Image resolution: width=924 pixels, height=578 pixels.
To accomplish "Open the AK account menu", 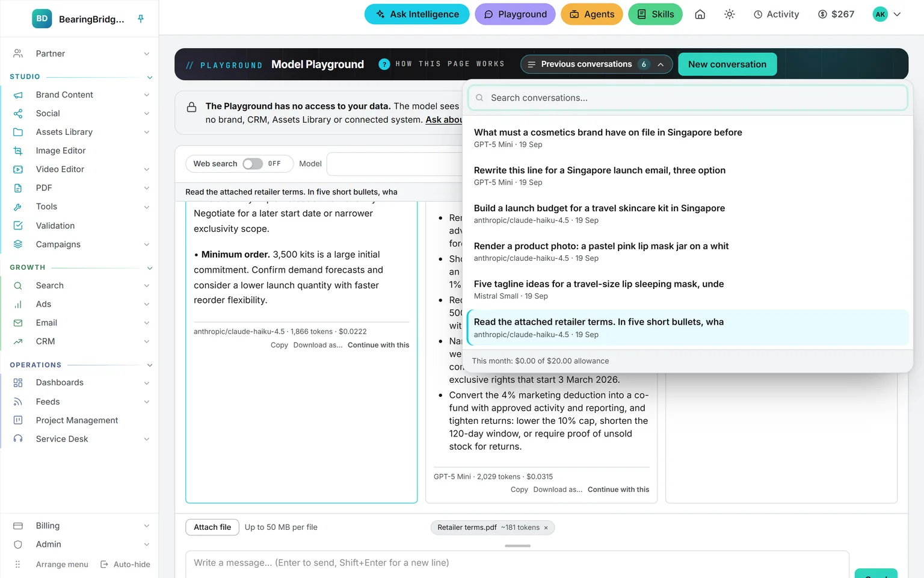I will 887,14.
